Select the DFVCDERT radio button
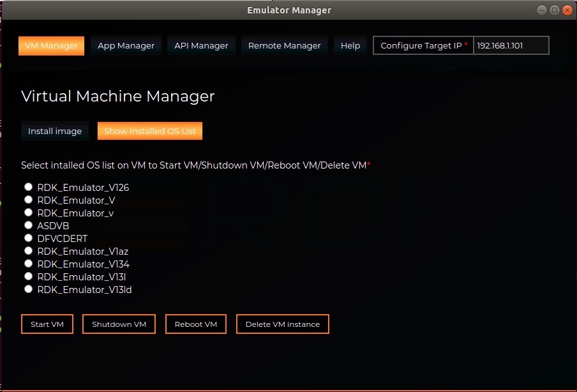The image size is (577, 392). [28, 238]
